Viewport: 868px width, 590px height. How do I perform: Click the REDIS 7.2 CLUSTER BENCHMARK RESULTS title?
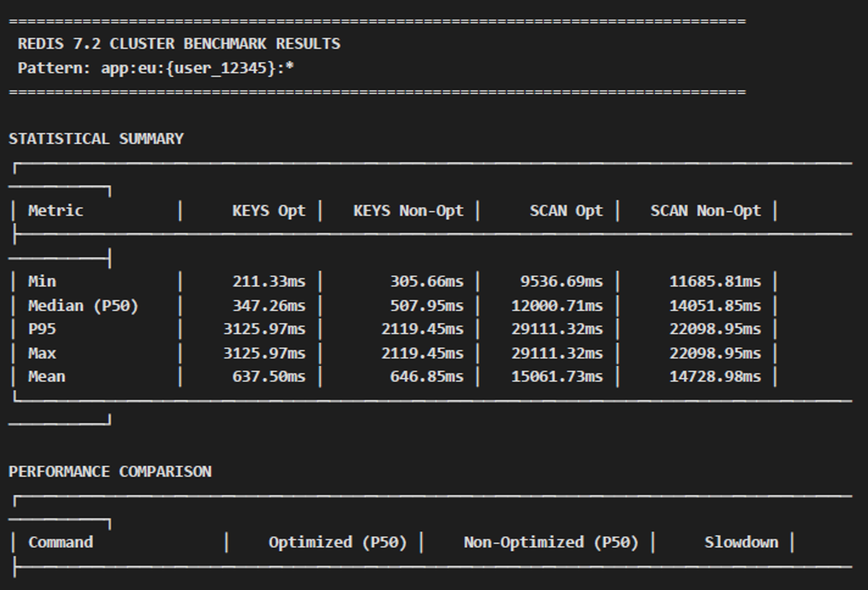click(179, 44)
